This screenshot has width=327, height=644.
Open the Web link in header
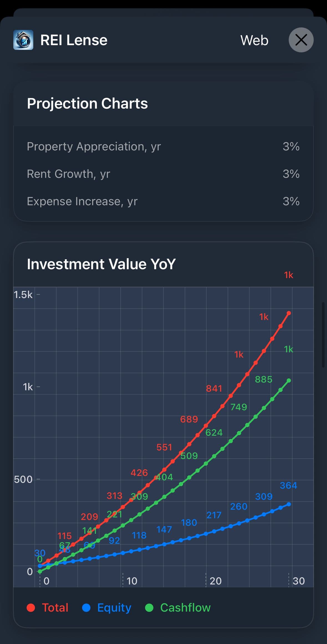click(x=254, y=40)
